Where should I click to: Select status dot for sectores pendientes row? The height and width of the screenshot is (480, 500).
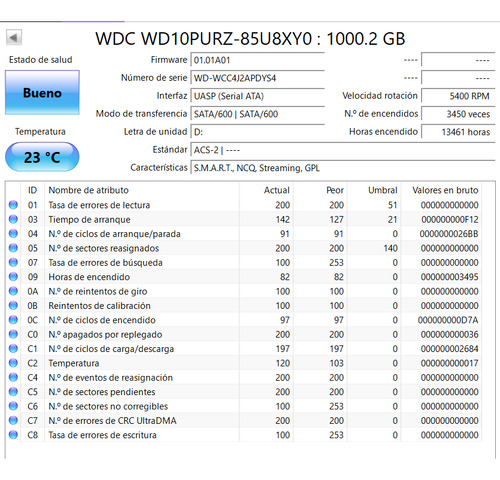(x=13, y=392)
